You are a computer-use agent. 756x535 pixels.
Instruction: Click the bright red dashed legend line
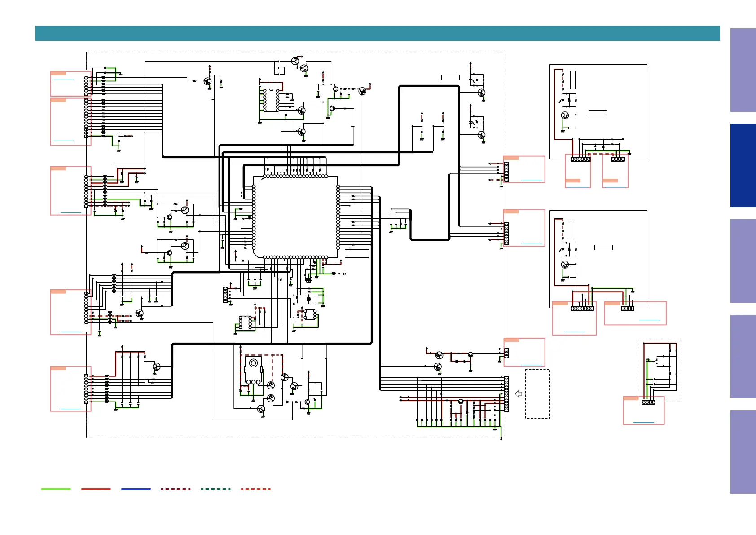pyautogui.click(x=256, y=489)
